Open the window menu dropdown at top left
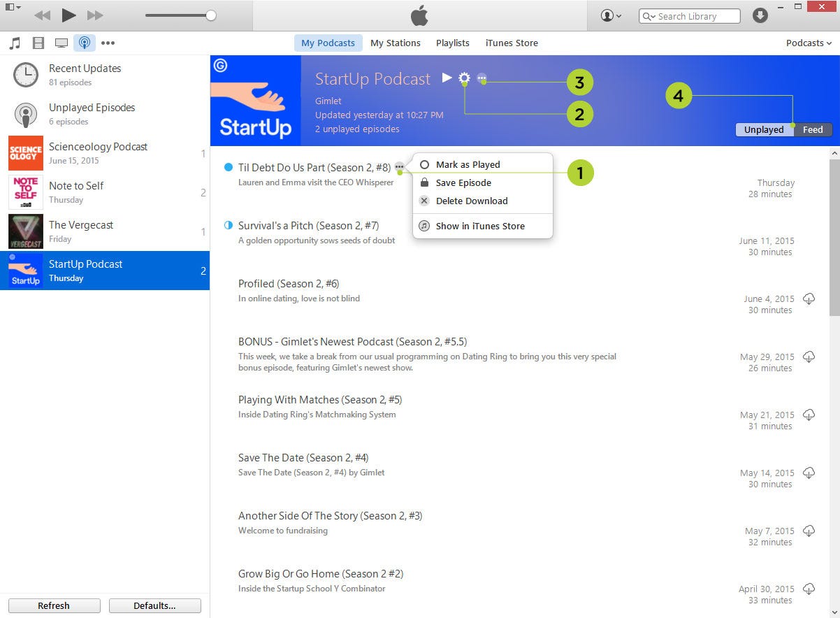 click(13, 7)
